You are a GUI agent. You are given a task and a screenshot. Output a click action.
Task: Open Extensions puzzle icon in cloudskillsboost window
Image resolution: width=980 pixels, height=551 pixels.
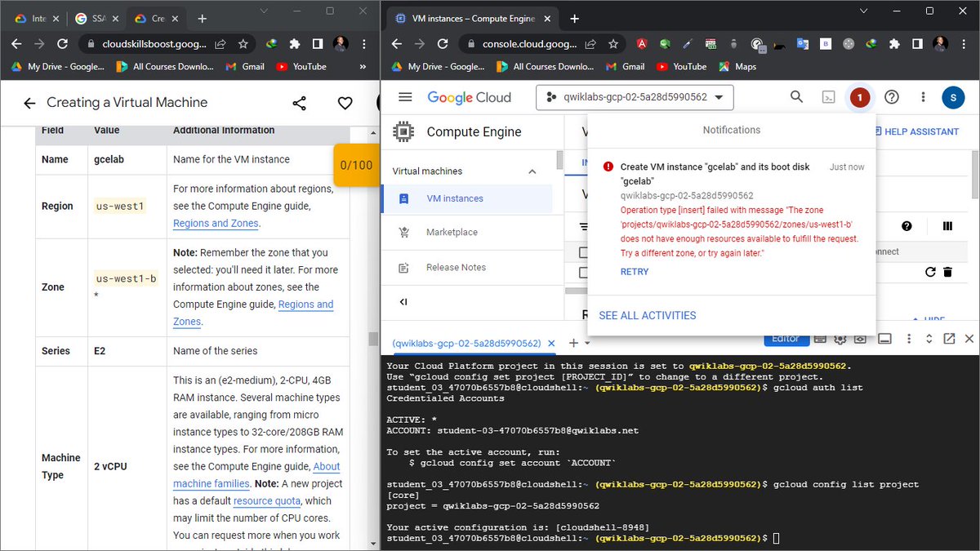[294, 44]
